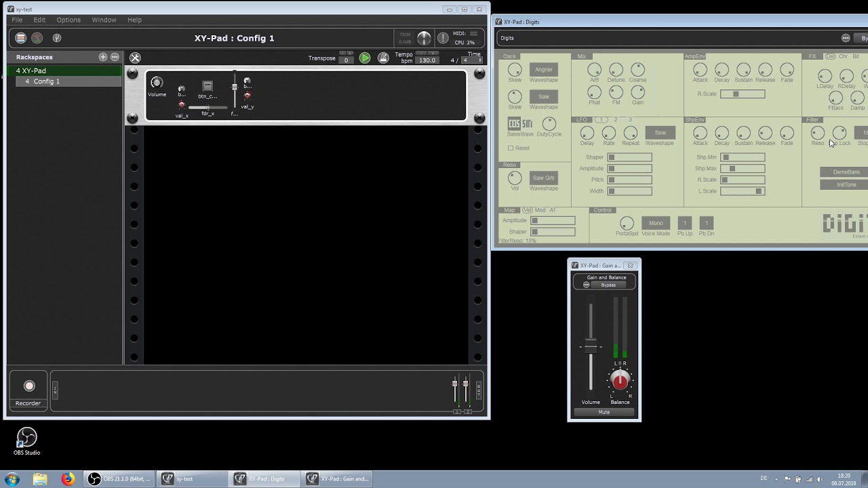Viewport: 868px width, 488px height.
Task: Click the Recorder record button
Action: tap(29, 386)
